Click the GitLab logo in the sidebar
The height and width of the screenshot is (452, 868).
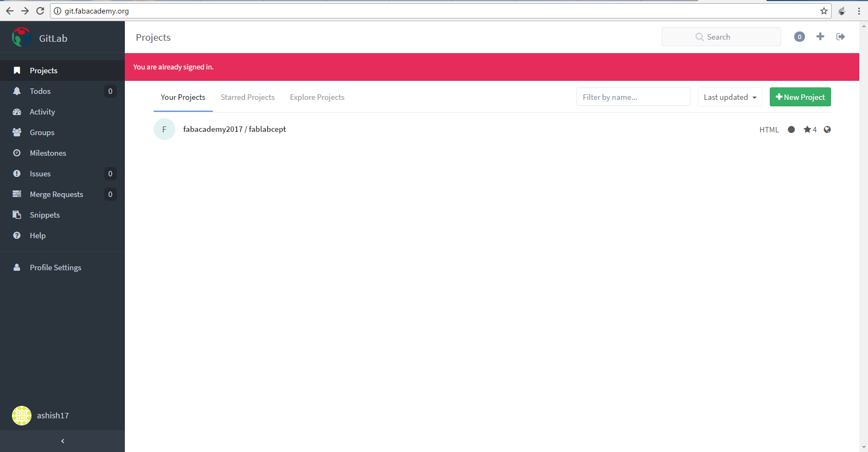point(22,37)
